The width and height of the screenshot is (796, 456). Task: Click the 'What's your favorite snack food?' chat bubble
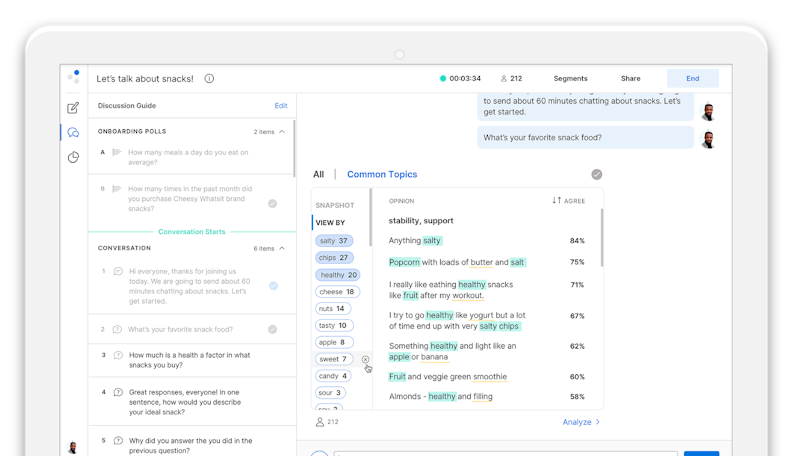(x=585, y=138)
